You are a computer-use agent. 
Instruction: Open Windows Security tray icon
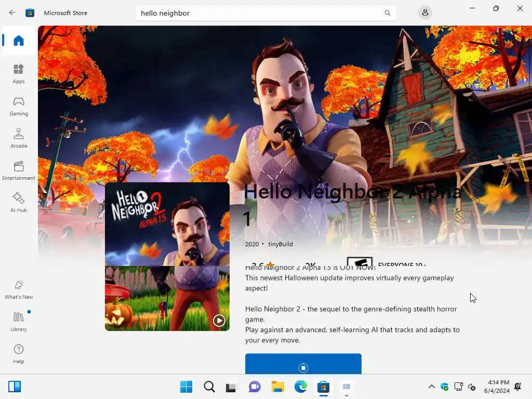[x=445, y=387]
